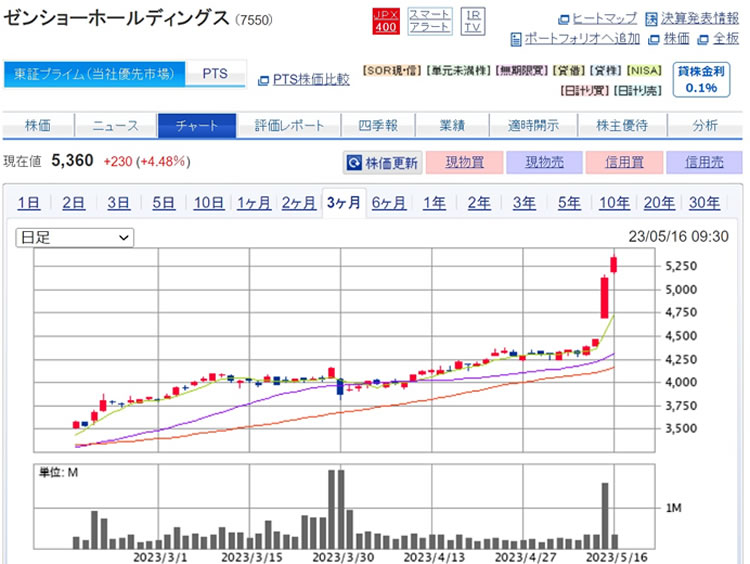Open the スマートアラート (Smart Alert) icon

(430, 20)
